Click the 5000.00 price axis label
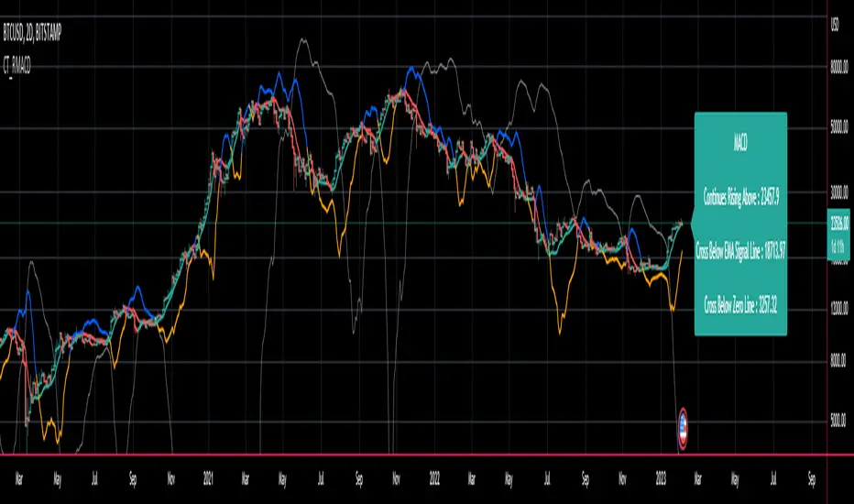Image resolution: width=854 pixels, height=504 pixels. coord(839,420)
